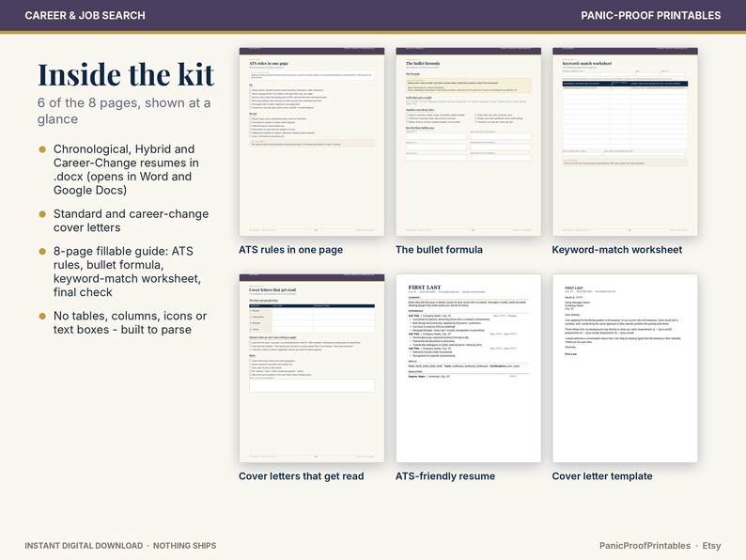Viewport: 746px width, 560px height.
Task: Click 'INSTANT DIGITAL DOWNLOAD' footer text
Action: [x=84, y=546]
